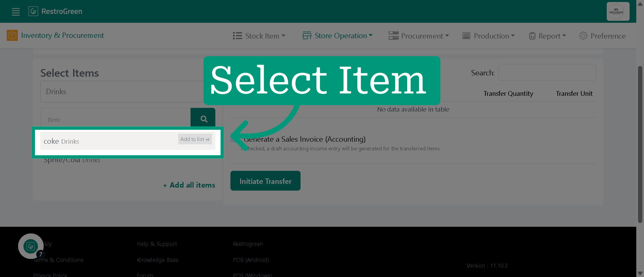Add coke to the transfer list
Image resolution: width=644 pixels, height=277 pixels.
pos(195,139)
